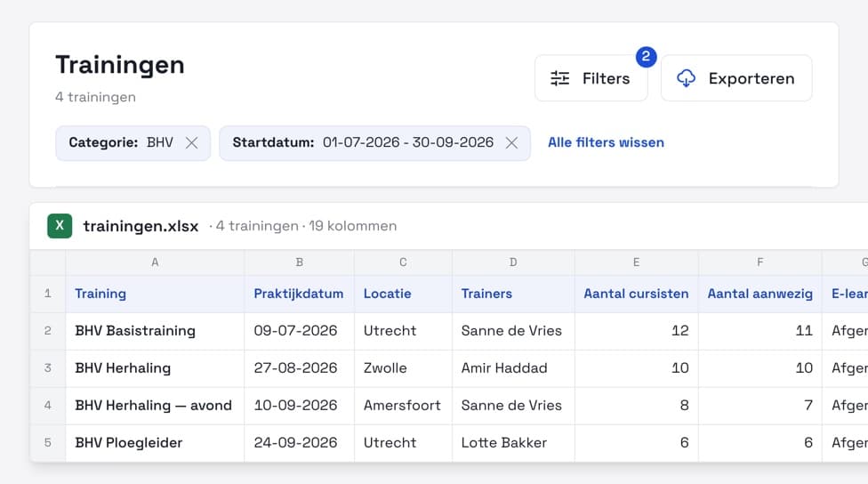Click the Trainingen page heading

coord(119,65)
